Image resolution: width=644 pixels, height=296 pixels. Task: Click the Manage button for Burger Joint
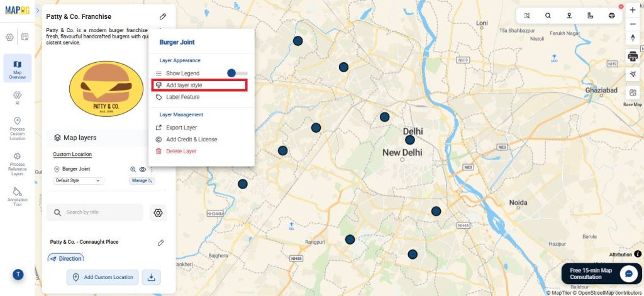point(142,180)
